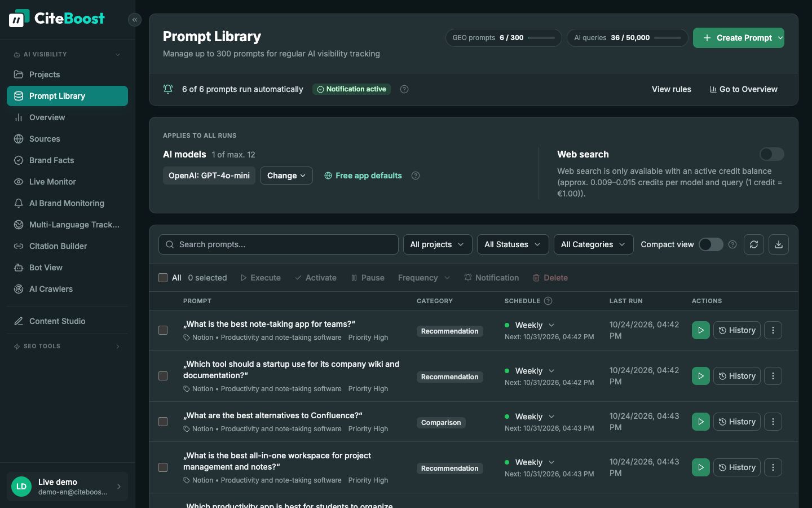812x508 pixels.
Task: Click the bell icon beside prompts run automatically
Action: [x=168, y=89]
